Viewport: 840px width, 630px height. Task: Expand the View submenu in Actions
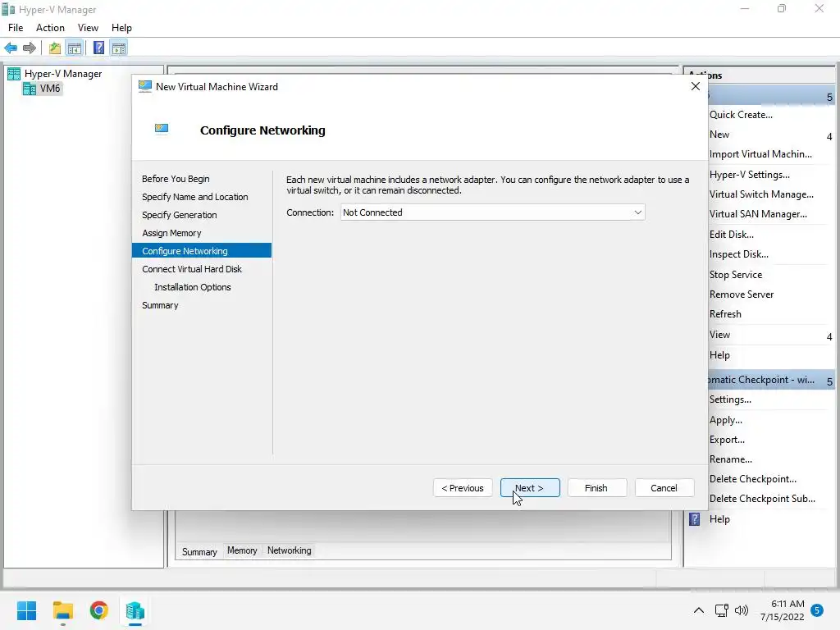[x=829, y=337]
